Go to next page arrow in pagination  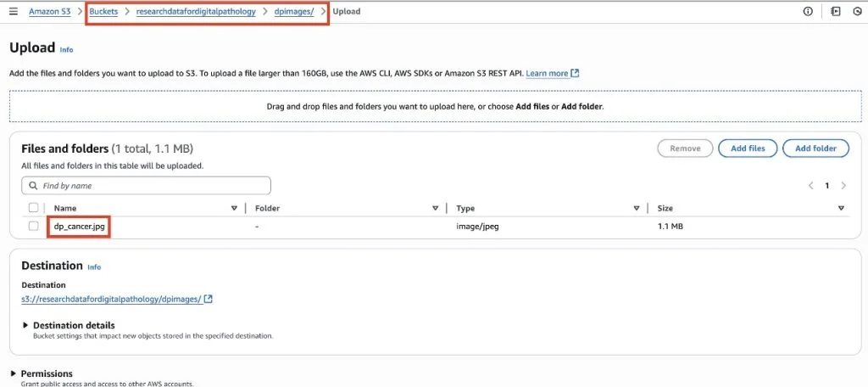(843, 186)
